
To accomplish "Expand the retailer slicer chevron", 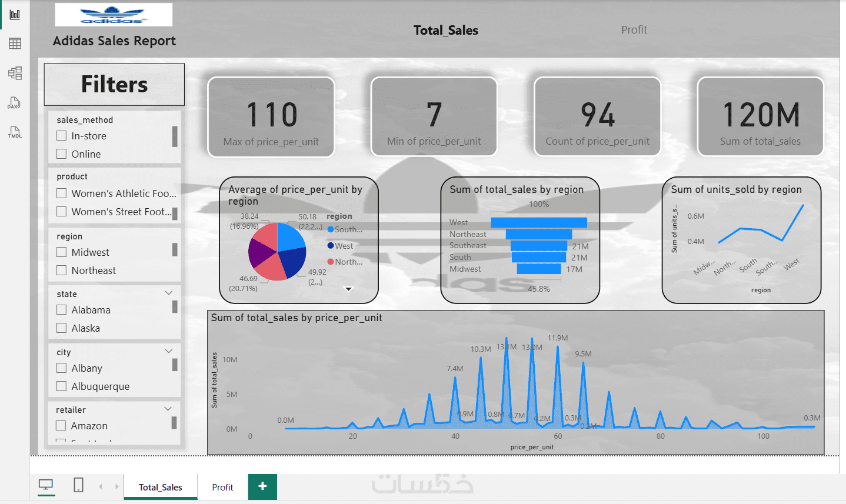I will [168, 409].
